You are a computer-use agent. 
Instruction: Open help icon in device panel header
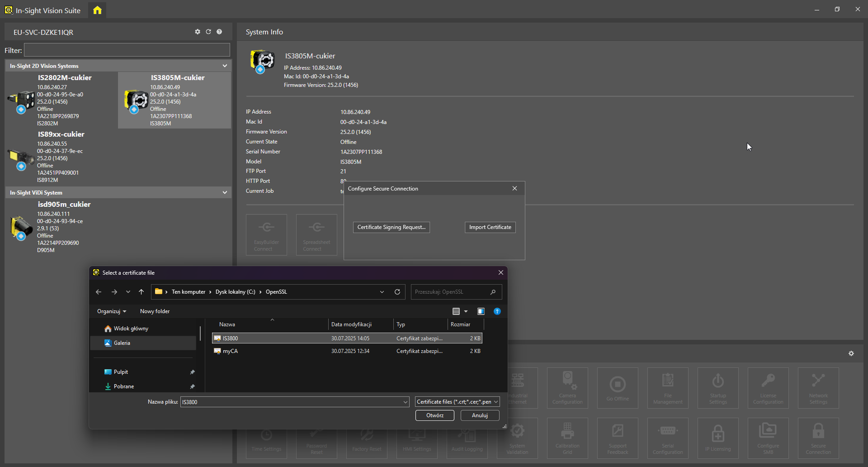[x=219, y=32]
